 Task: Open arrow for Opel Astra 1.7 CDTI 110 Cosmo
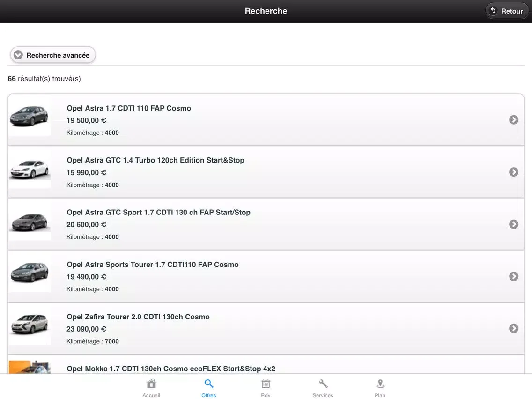point(514,120)
